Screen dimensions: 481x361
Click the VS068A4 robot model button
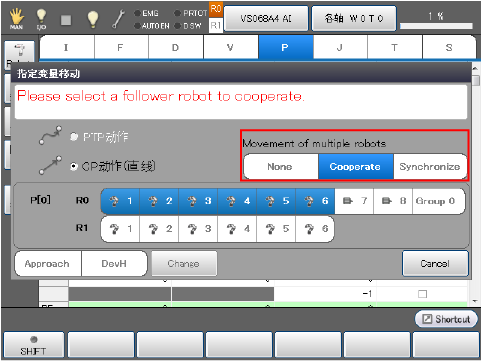coord(266,19)
